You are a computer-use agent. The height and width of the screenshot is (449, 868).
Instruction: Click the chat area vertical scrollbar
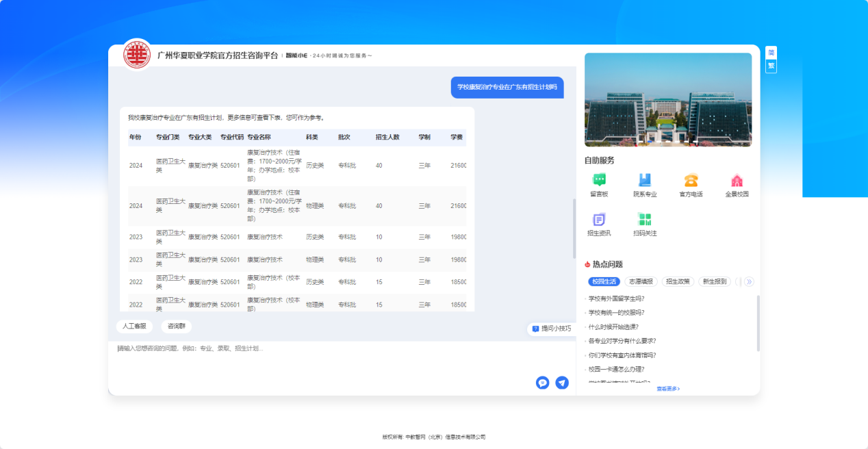pos(574,229)
